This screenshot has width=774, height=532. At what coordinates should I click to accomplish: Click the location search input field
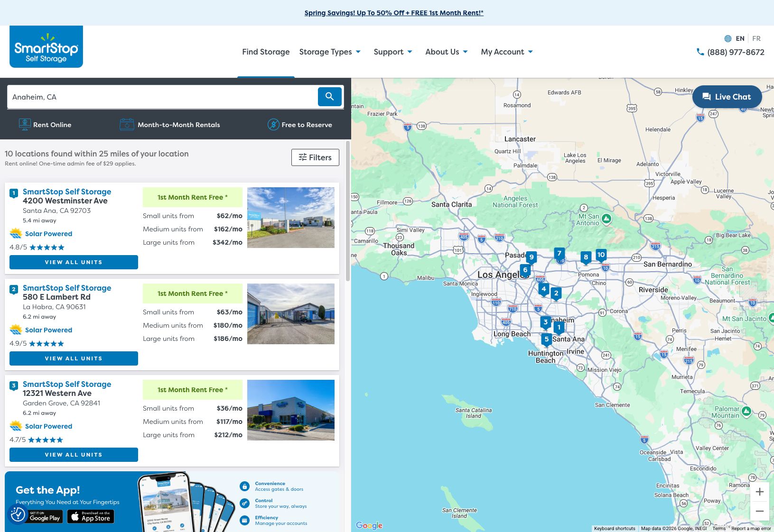(162, 97)
